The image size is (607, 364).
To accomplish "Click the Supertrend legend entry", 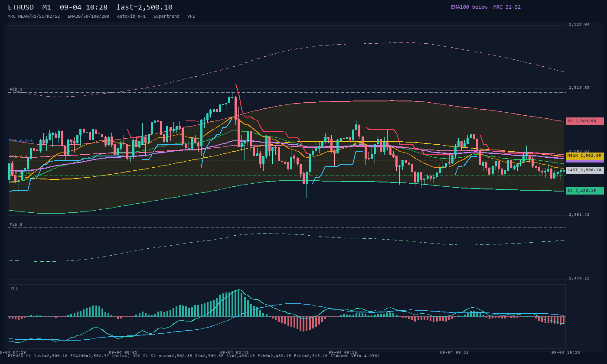I will pos(166,16).
